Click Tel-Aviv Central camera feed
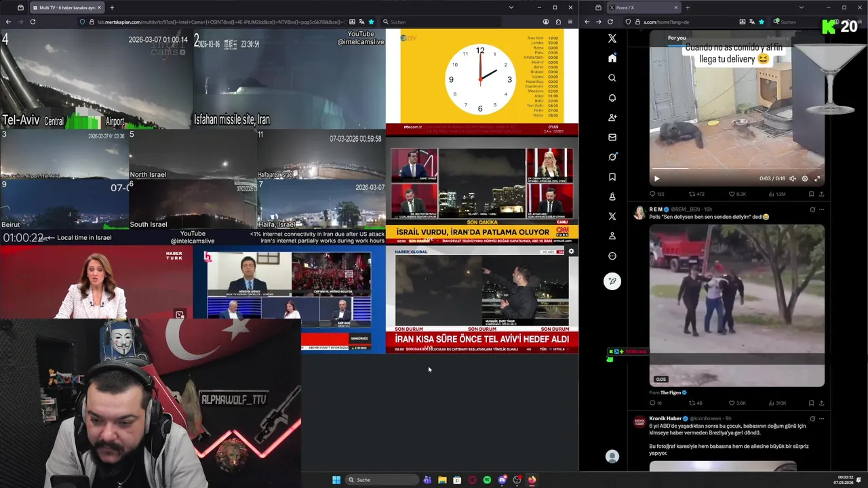The image size is (868, 488). point(96,79)
